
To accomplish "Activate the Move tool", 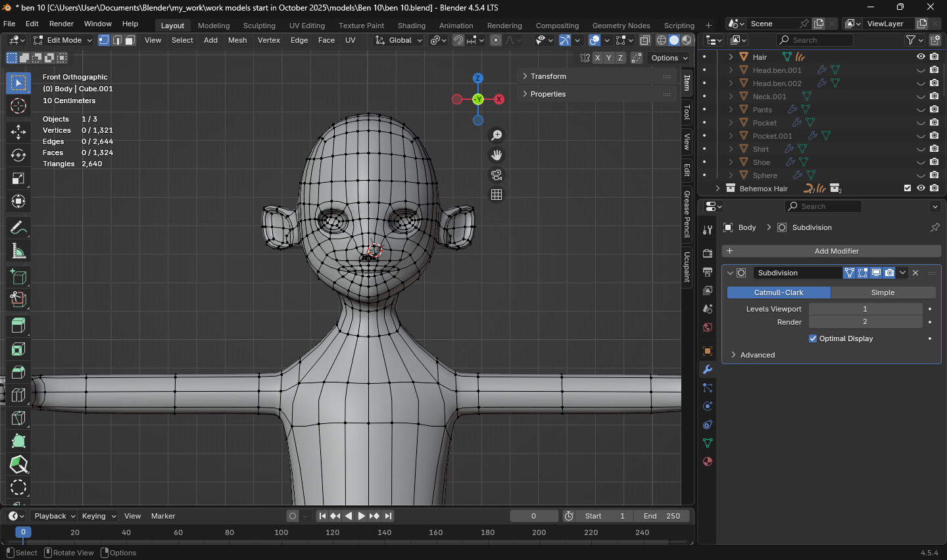I will (x=18, y=132).
